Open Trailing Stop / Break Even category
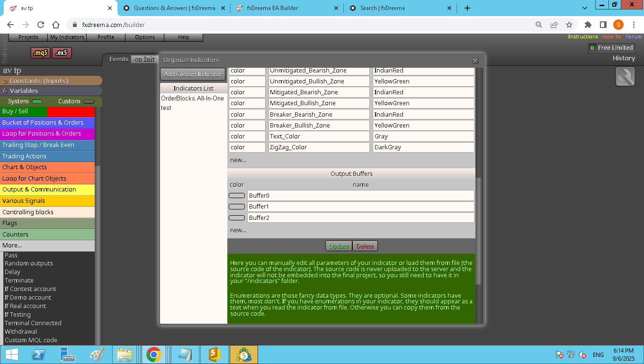The image size is (644, 364). click(x=47, y=145)
